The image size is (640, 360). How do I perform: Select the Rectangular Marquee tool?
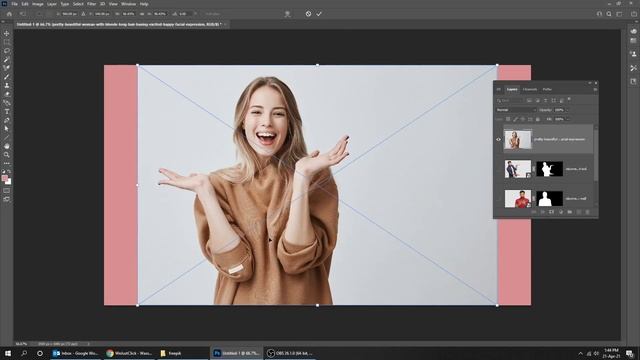[x=7, y=42]
